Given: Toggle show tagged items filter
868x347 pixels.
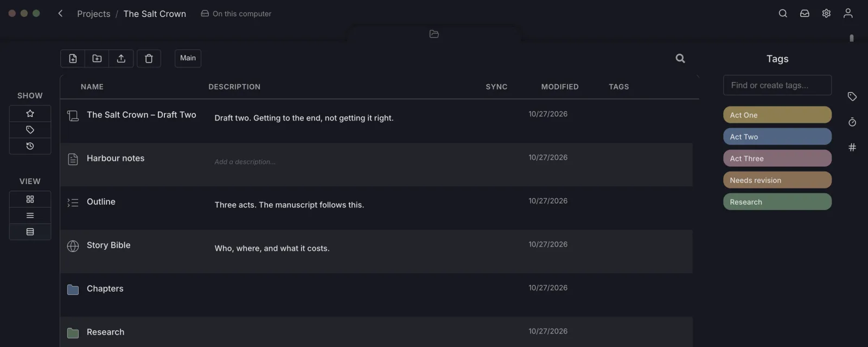Looking at the screenshot, I should tap(30, 130).
